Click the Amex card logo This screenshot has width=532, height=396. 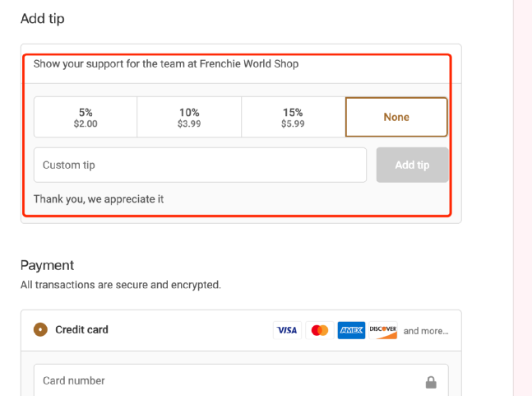click(x=351, y=330)
